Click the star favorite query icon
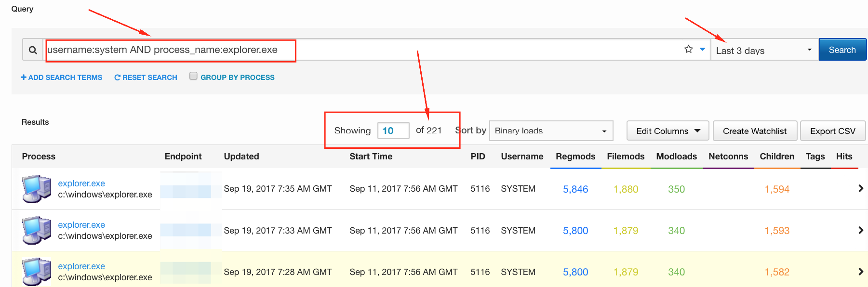 click(688, 49)
